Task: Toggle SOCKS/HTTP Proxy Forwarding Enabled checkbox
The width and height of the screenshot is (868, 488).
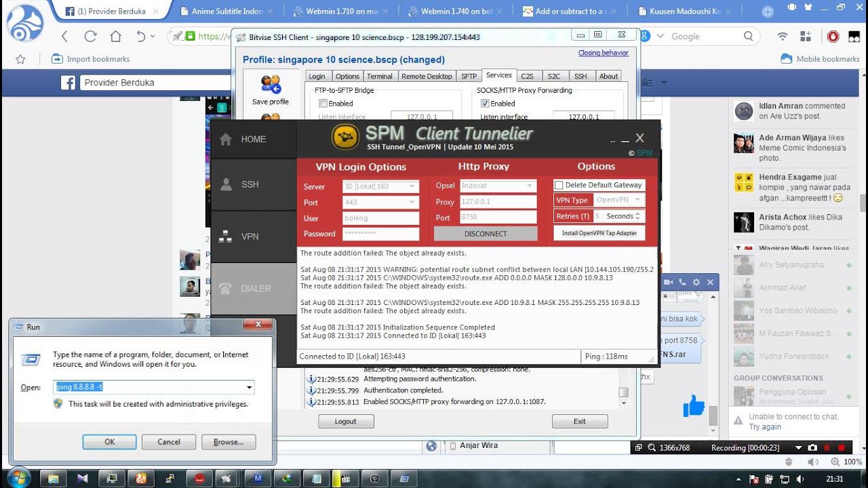Action: tap(485, 104)
